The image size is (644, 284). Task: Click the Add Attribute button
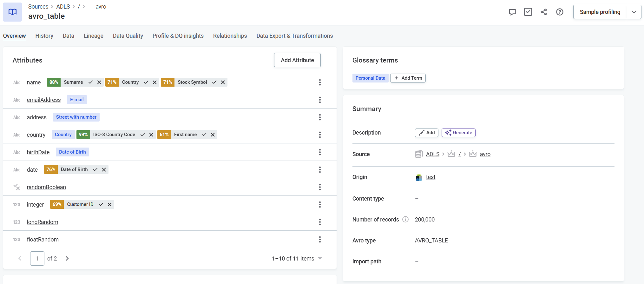click(297, 60)
